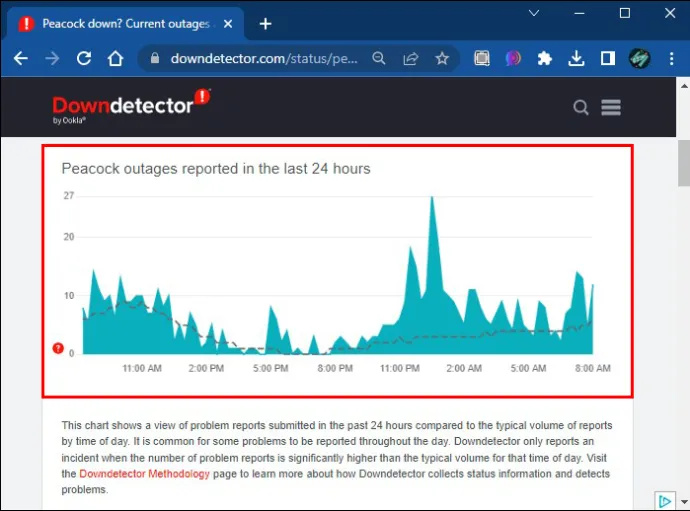
Task: Click the 11:00 PM axis label
Action: pos(400,368)
